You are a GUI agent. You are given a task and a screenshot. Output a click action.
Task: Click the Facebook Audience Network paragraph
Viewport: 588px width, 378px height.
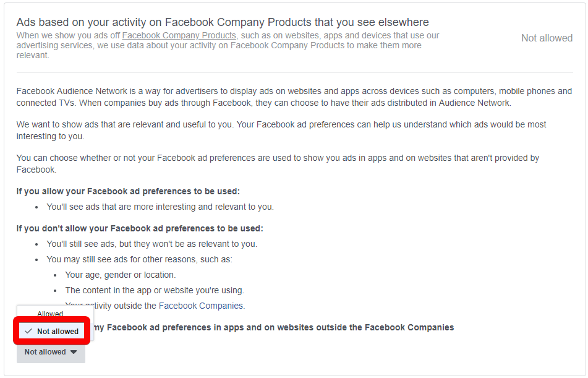[x=294, y=97]
